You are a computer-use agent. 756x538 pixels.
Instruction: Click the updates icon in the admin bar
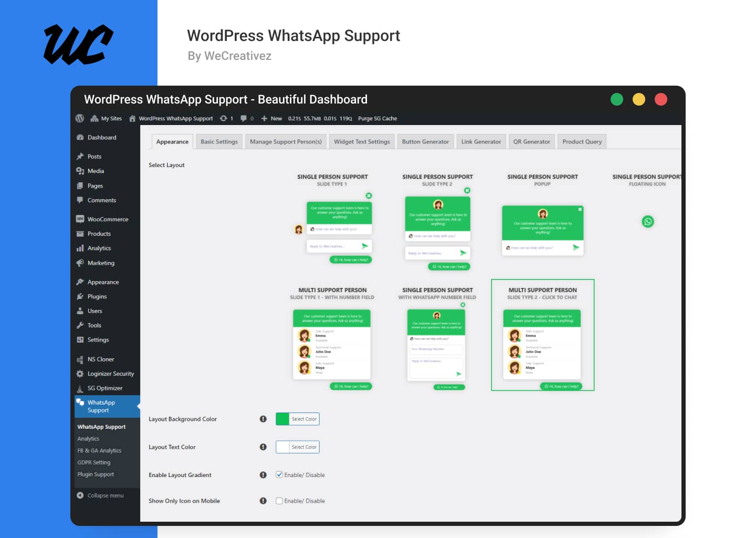pyautogui.click(x=224, y=118)
